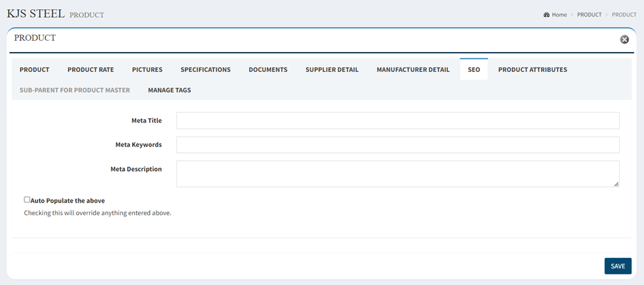Switch to MANUFACTURER DETAIL tab

(413, 70)
